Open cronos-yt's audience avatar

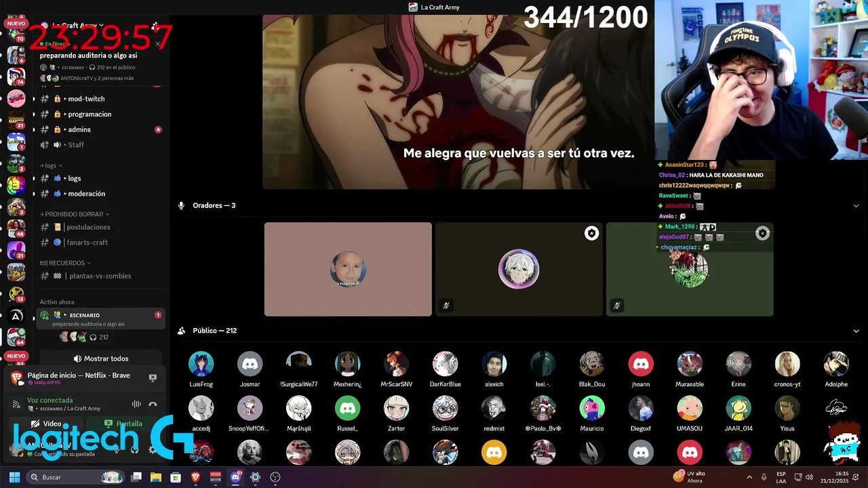coord(787,364)
